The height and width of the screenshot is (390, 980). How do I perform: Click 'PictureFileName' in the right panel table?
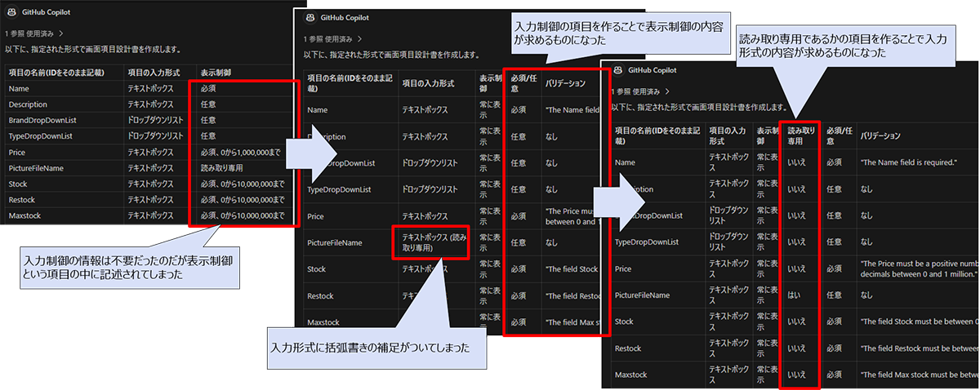643,295
